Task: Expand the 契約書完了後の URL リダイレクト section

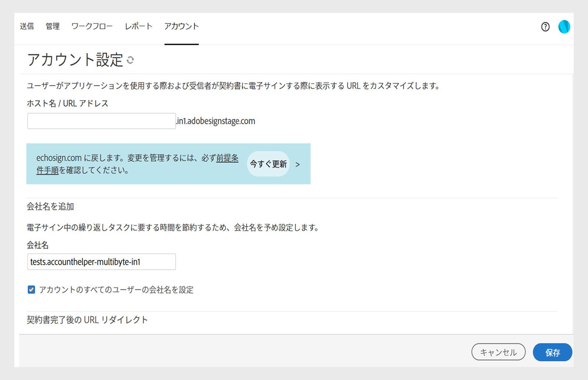Action: coord(87,320)
